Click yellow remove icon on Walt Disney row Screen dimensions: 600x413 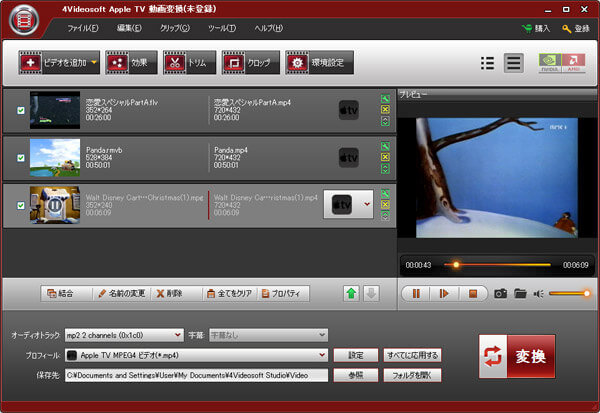pyautogui.click(x=385, y=205)
